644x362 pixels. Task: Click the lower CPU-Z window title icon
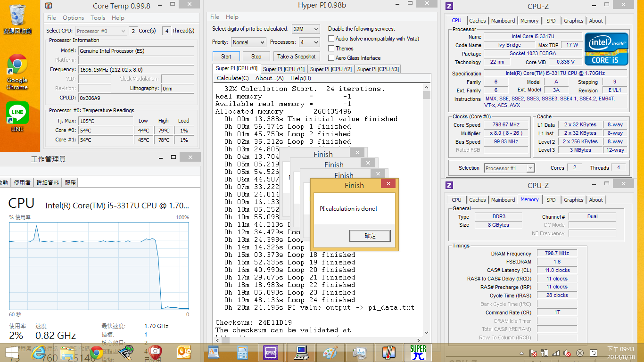[x=449, y=185]
